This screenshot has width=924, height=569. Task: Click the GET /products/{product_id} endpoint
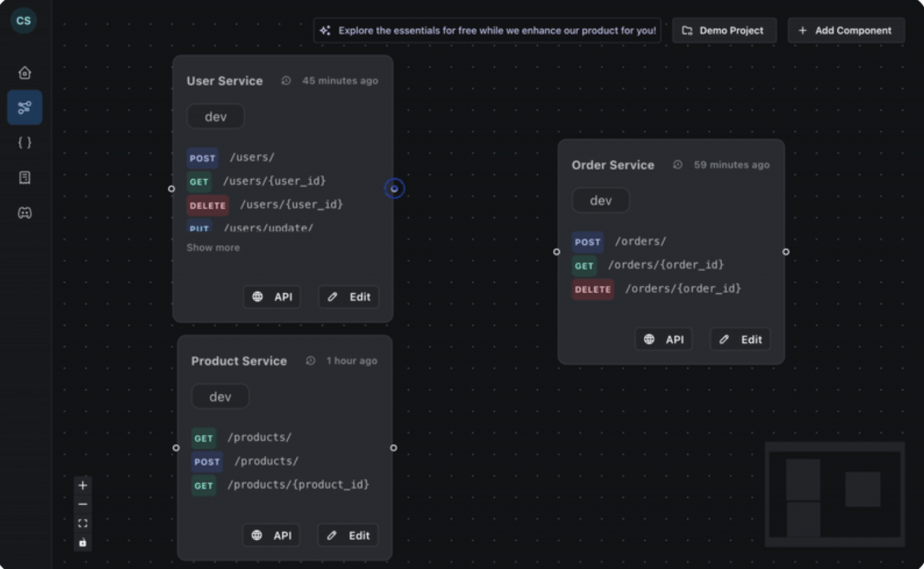click(x=280, y=484)
